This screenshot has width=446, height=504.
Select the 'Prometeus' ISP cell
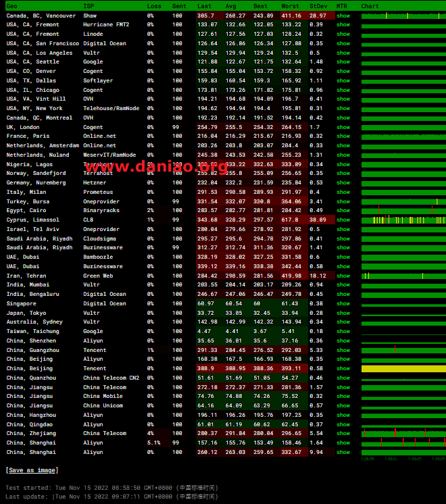pos(98,192)
